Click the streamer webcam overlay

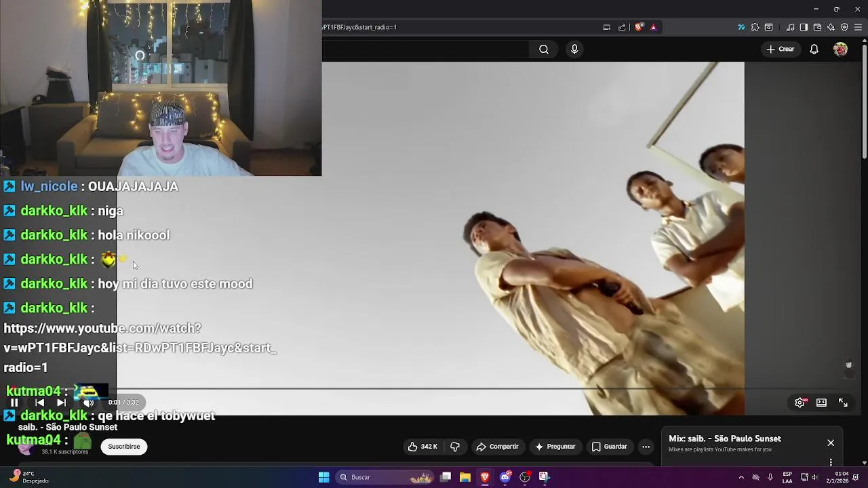point(161,88)
